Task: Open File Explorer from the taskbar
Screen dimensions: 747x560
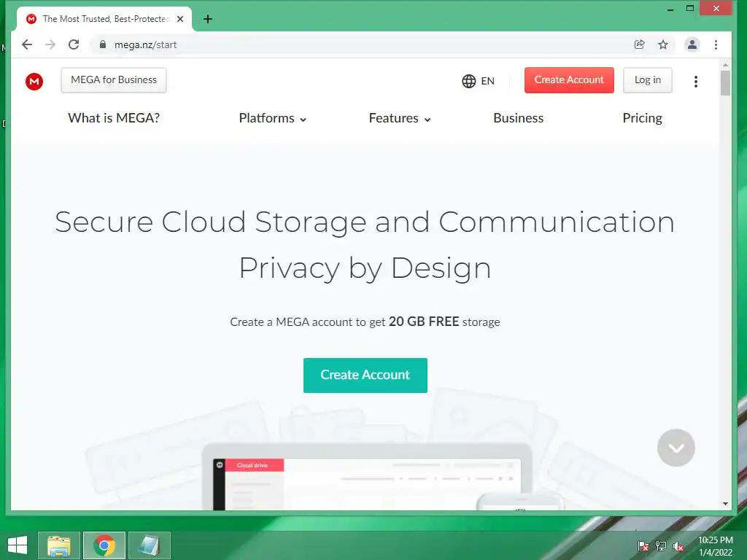Action: coord(58,545)
